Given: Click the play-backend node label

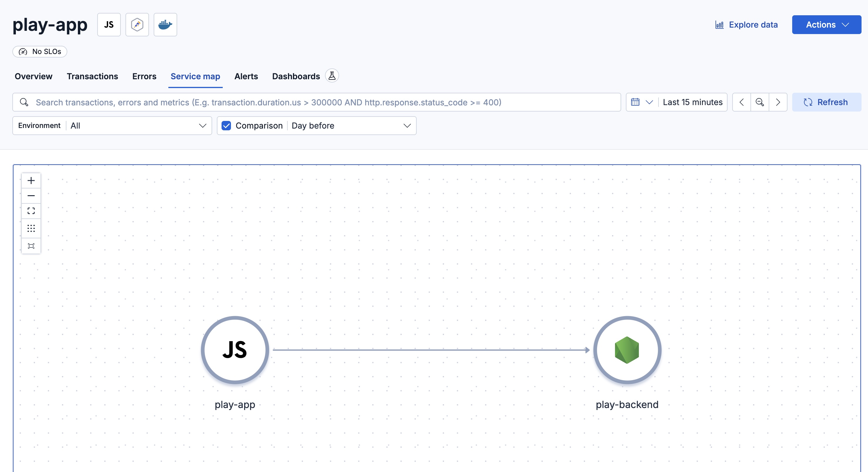Looking at the screenshot, I should (x=627, y=405).
